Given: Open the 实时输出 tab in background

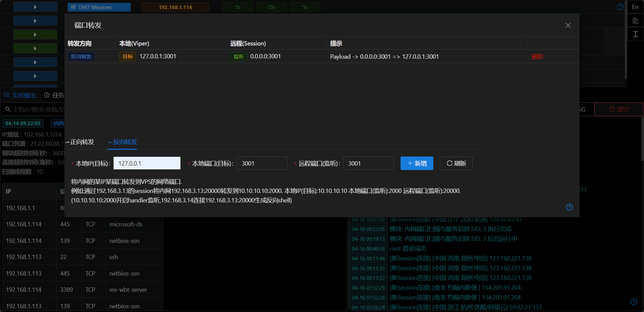Looking at the screenshot, I should pyautogui.click(x=20, y=95).
